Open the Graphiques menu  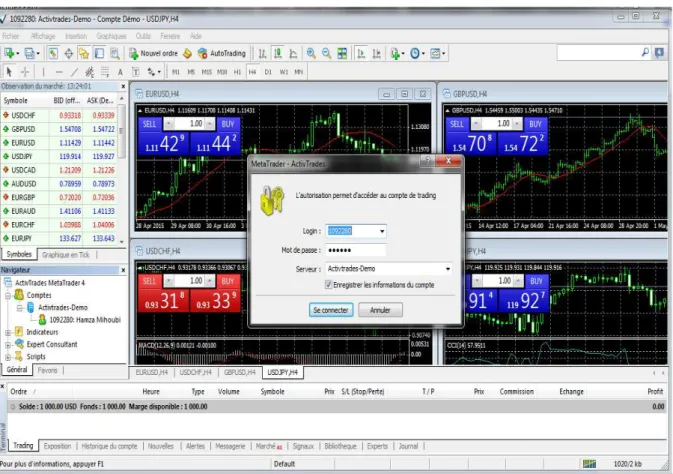point(111,36)
